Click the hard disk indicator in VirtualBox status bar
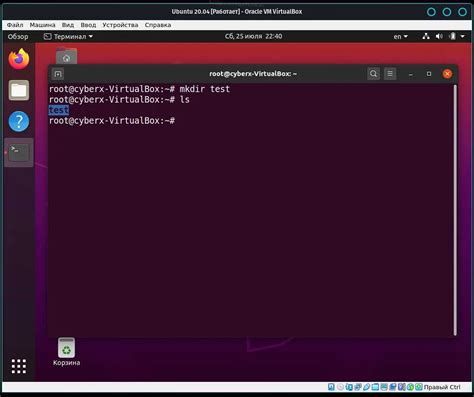This screenshot has height=397, width=474. (x=331, y=387)
